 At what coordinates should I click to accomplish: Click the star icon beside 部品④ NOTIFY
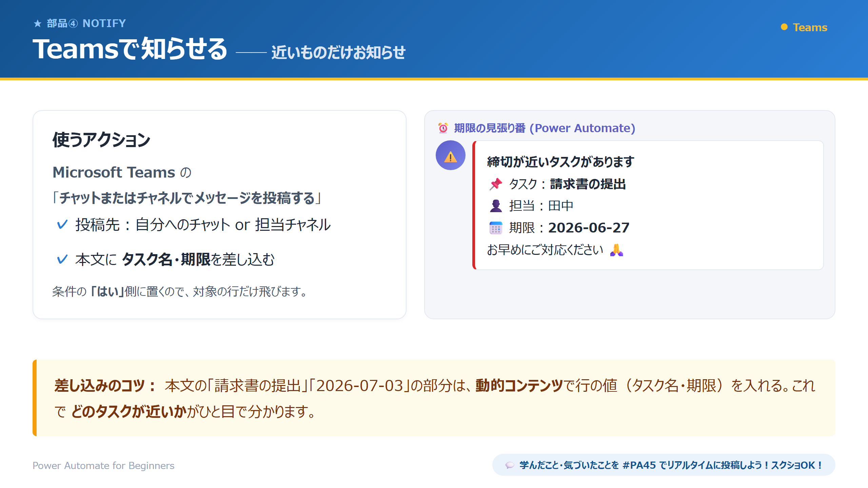(x=38, y=23)
